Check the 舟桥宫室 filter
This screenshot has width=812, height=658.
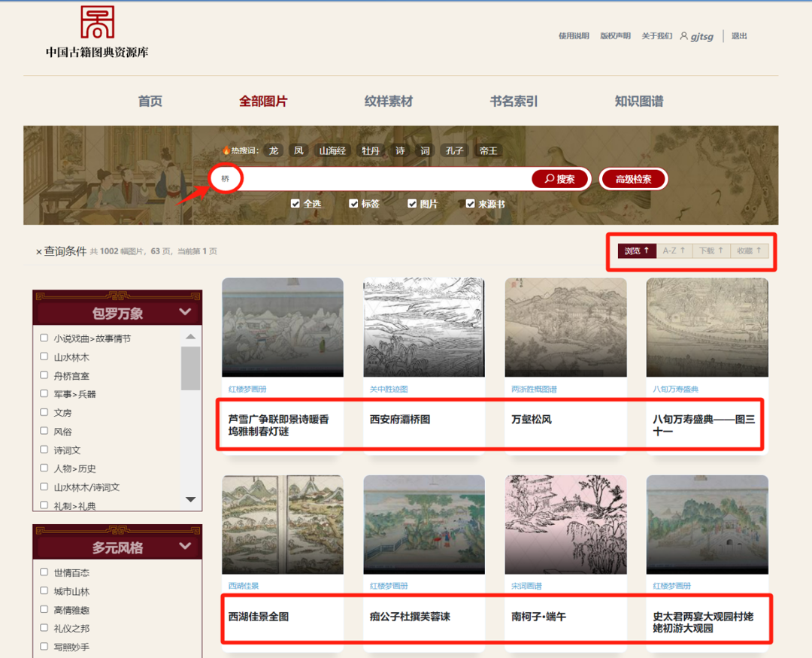coord(44,375)
